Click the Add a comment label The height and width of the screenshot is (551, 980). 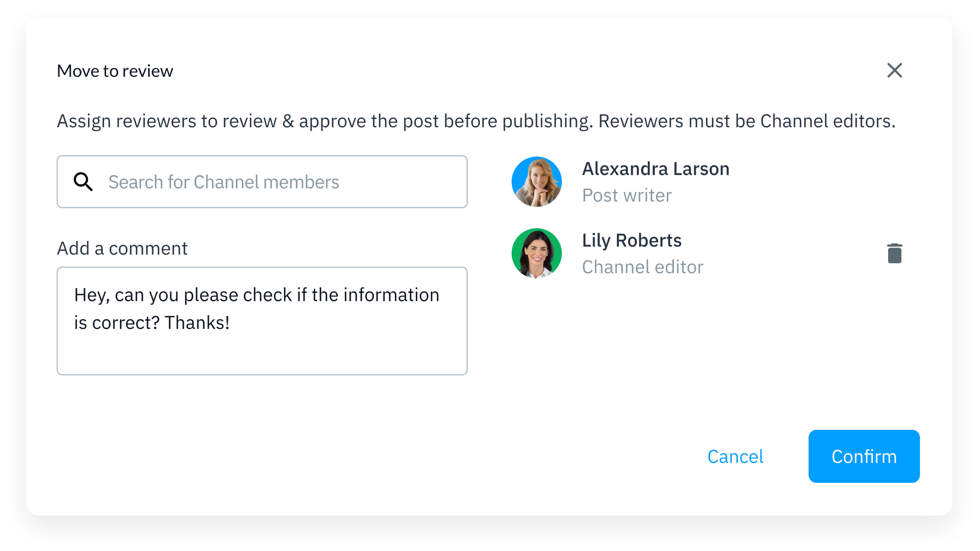click(122, 248)
